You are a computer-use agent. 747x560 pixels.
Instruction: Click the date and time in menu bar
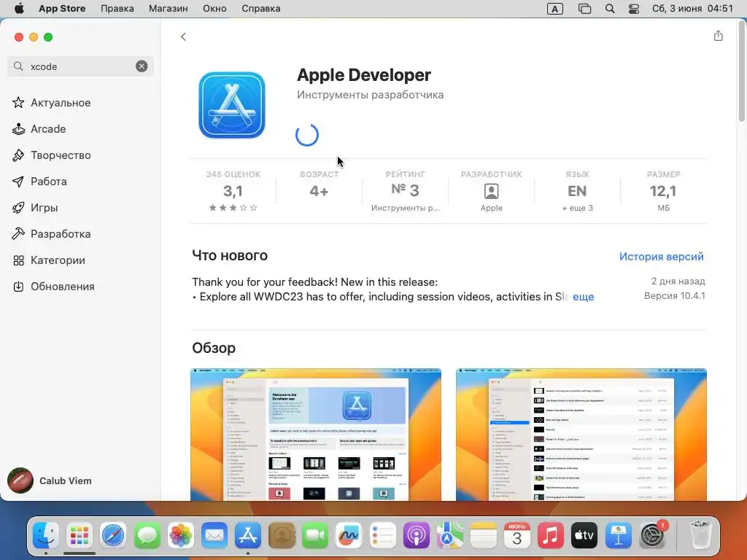692,9
